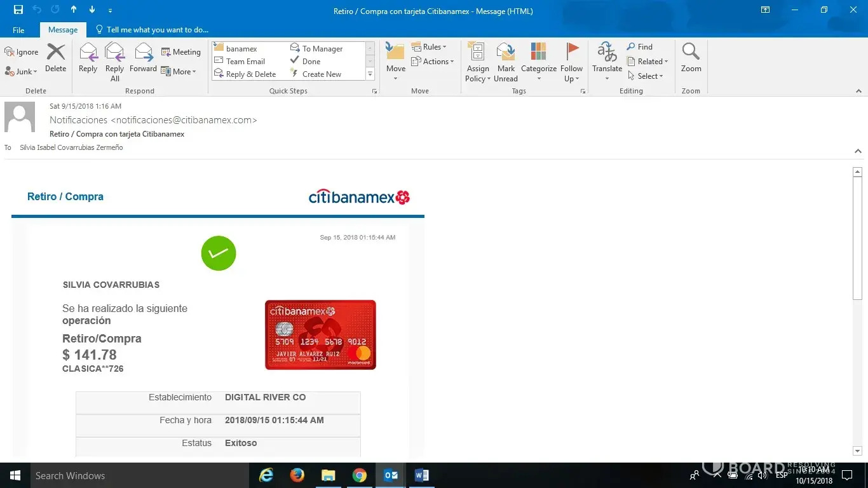This screenshot has width=868, height=488.
Task: Forward this email
Action: pyautogui.click(x=143, y=58)
